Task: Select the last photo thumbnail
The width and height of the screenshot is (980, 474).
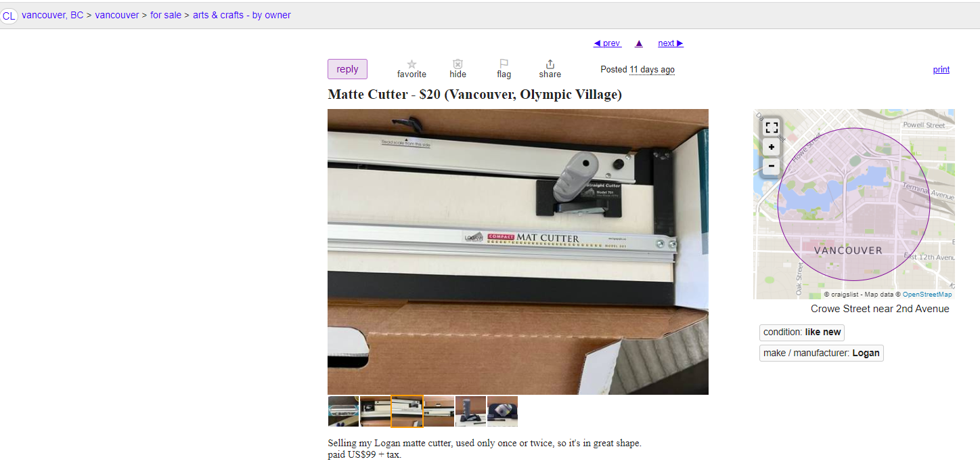Action: click(502, 411)
